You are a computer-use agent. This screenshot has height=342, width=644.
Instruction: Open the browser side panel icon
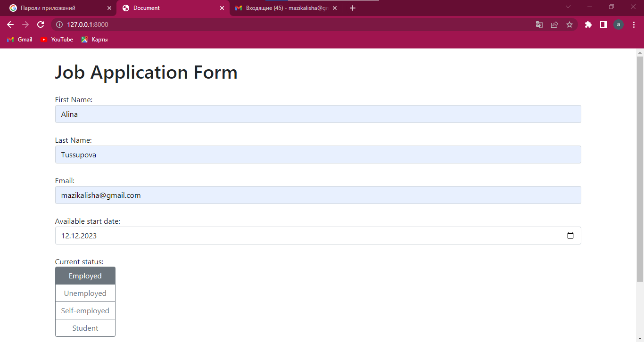click(603, 24)
